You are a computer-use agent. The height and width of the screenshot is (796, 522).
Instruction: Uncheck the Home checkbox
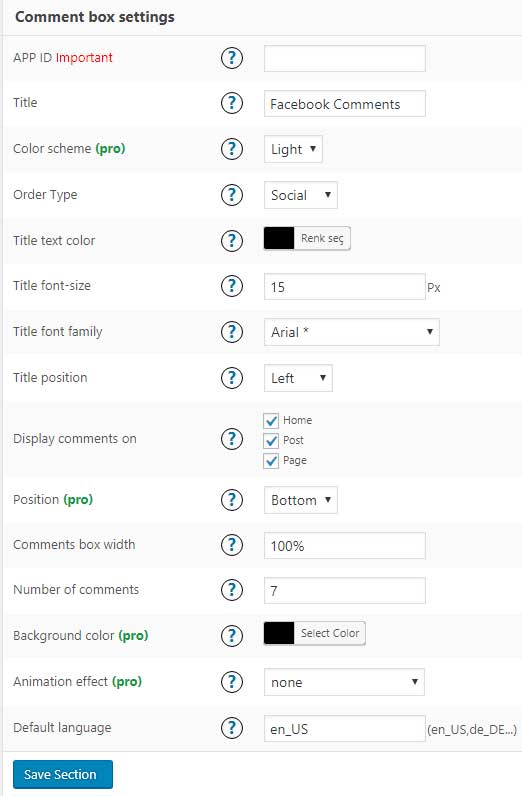[x=271, y=420]
